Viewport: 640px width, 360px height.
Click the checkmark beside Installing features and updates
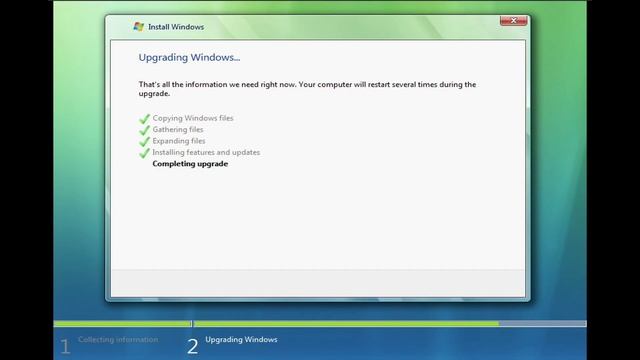144,153
